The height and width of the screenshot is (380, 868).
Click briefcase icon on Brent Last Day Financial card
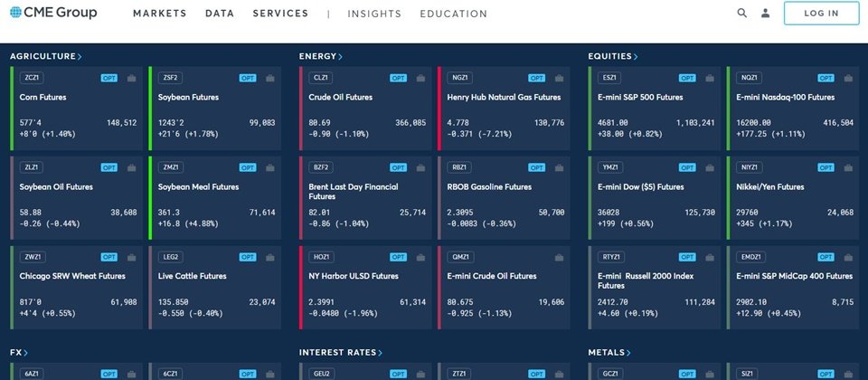click(420, 167)
